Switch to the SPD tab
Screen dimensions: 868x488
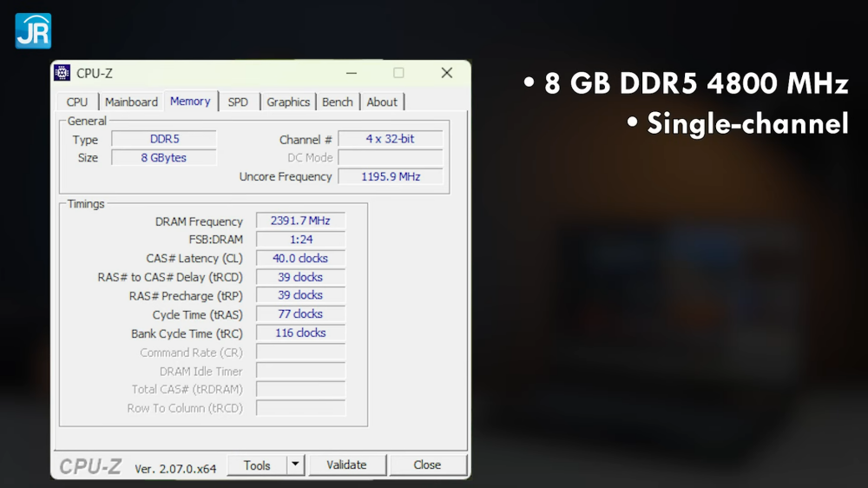(x=238, y=102)
